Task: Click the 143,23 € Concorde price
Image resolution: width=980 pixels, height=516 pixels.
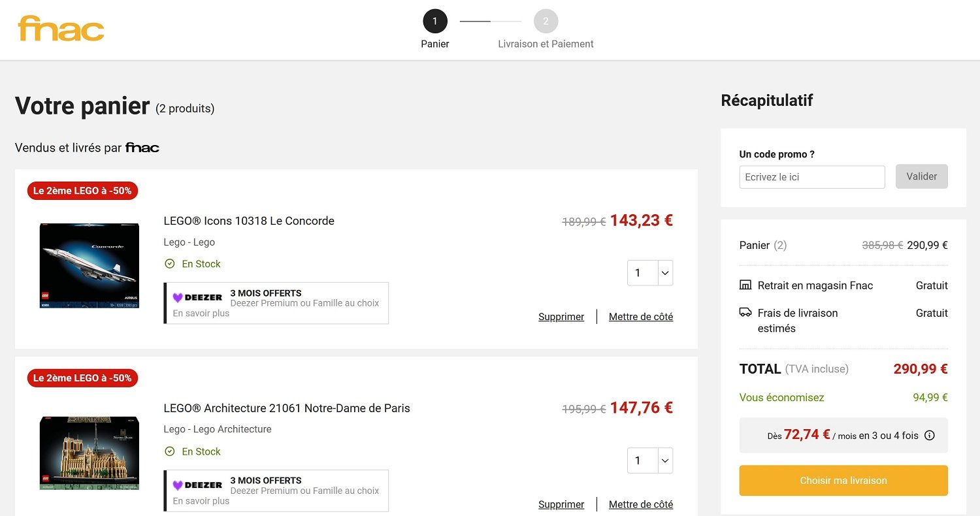Action: tap(642, 220)
